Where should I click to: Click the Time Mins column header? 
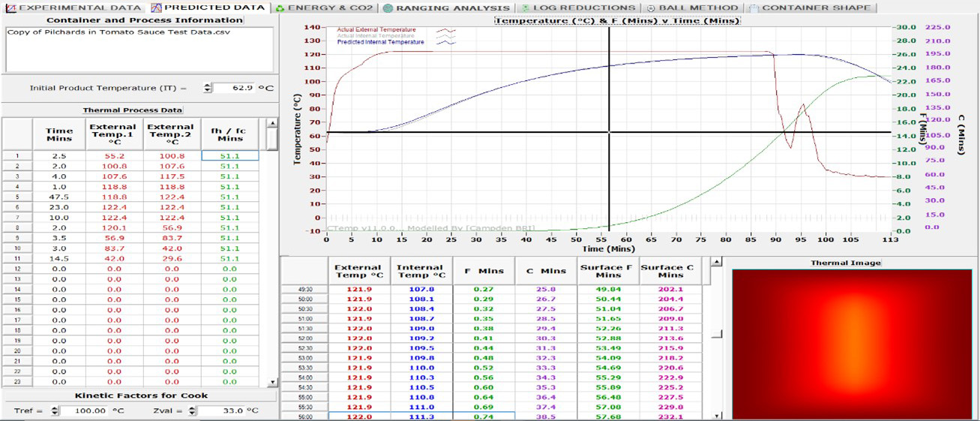click(x=59, y=134)
